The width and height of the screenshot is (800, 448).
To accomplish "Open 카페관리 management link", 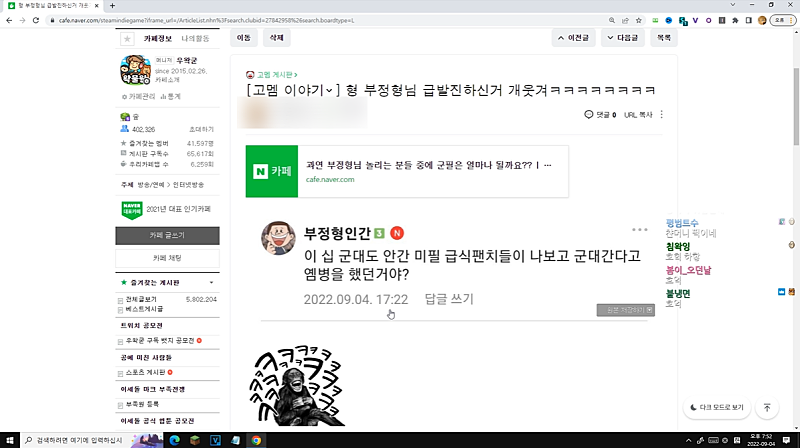I will click(138, 96).
